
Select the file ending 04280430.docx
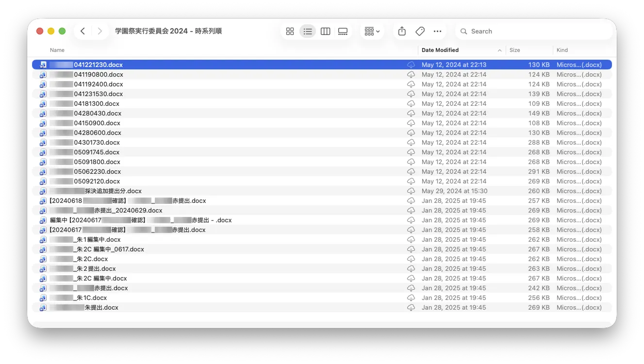(x=322, y=113)
